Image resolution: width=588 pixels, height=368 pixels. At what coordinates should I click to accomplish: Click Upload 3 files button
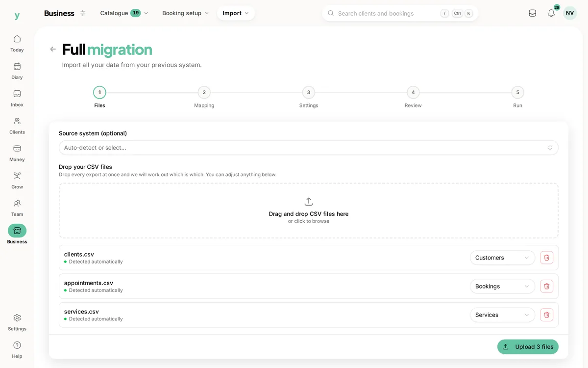[528, 347]
